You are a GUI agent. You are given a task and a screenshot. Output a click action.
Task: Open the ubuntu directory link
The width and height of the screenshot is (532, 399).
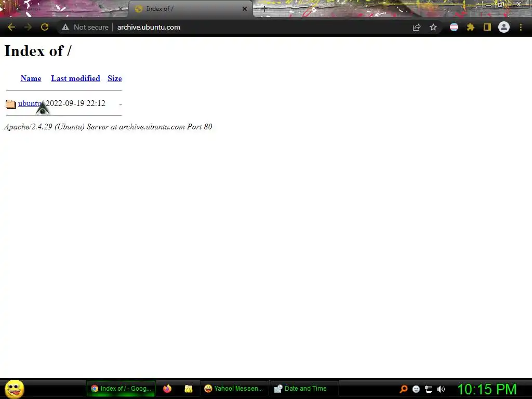30,103
